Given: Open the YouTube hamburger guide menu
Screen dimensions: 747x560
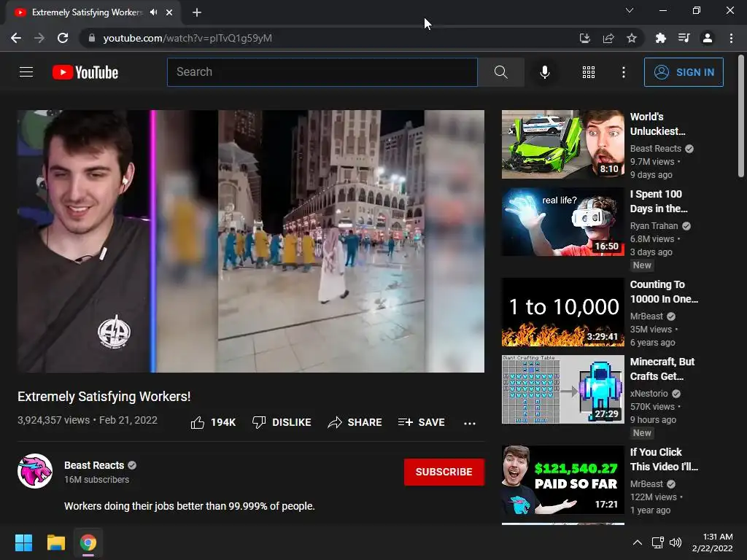Looking at the screenshot, I should click(x=26, y=72).
